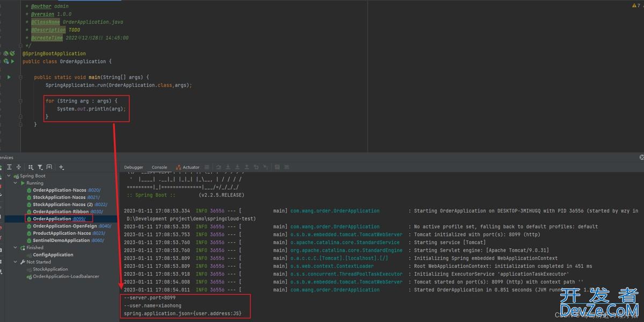Screen dimensions: 644x322
Task: Click the Add Service plus icon
Action: pos(61,167)
